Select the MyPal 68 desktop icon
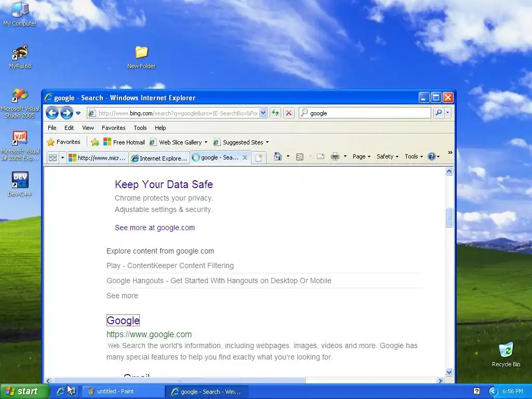 click(20, 57)
